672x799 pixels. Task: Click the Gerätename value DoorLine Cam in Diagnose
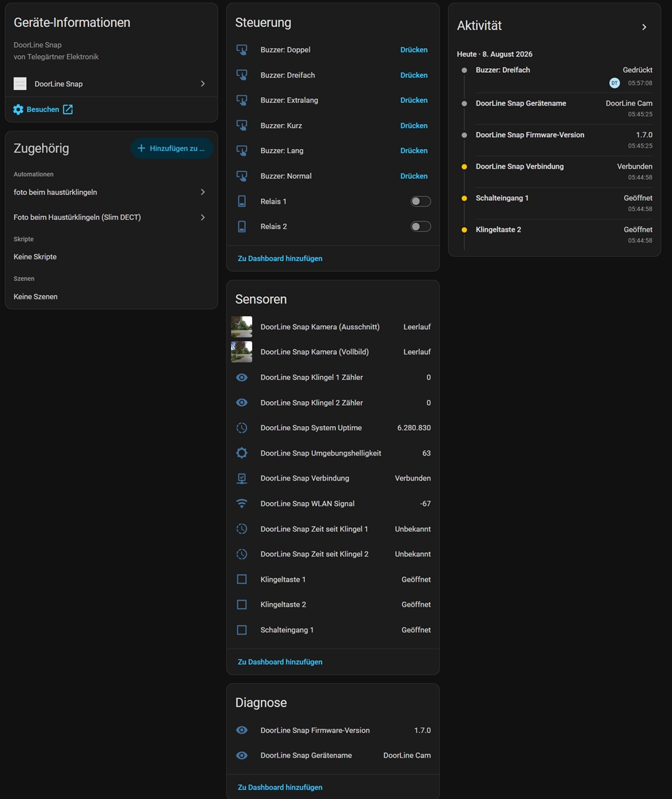pos(407,756)
